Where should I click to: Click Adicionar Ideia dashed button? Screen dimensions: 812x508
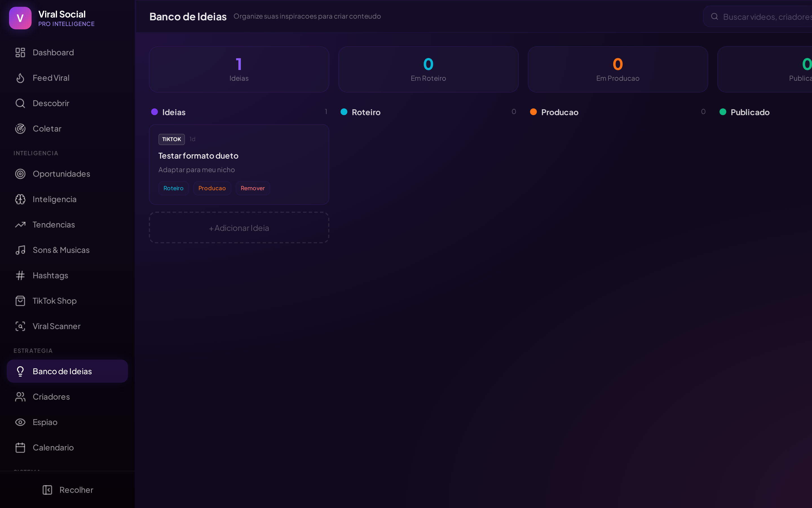239,228
